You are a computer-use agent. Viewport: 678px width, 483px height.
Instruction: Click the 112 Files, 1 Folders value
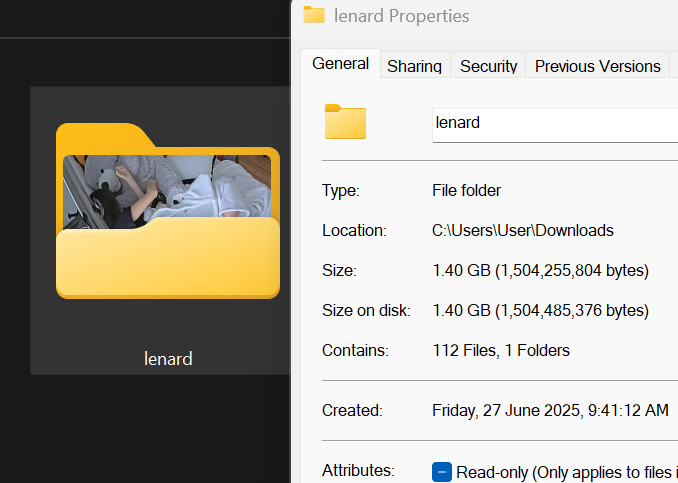click(x=501, y=350)
